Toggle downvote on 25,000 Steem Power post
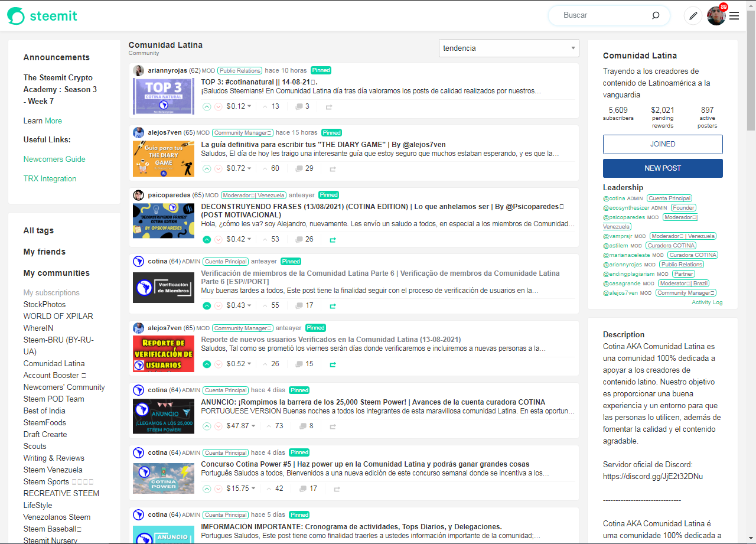 point(219,426)
